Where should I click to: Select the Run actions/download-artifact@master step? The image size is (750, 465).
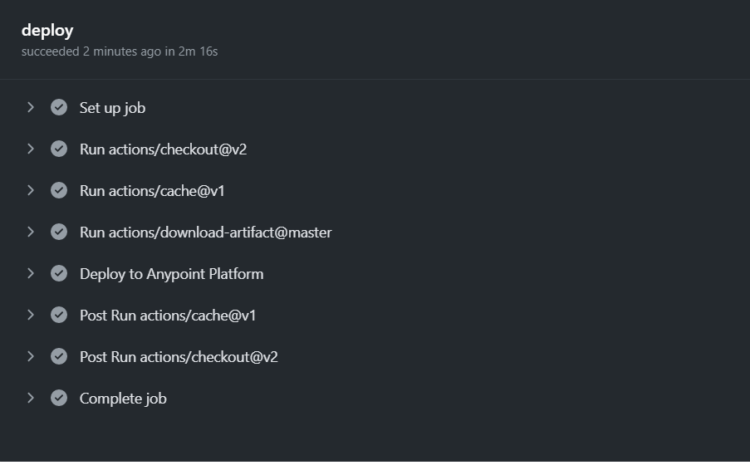[x=205, y=232]
